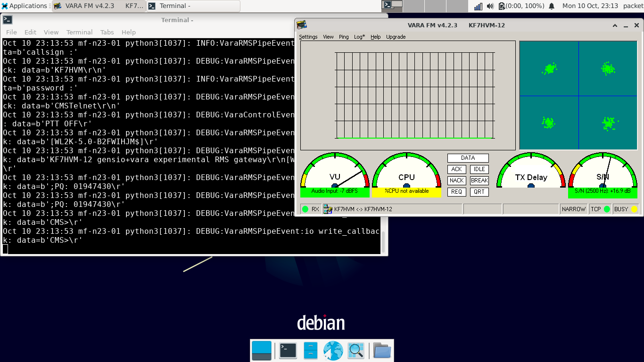Open the Upgrade menu in VARA
Screen dimensions: 644x362
tap(396, 37)
